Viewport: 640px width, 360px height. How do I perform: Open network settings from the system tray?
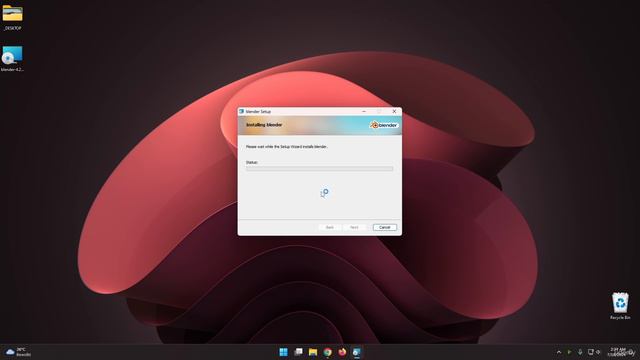pyautogui.click(x=590, y=352)
